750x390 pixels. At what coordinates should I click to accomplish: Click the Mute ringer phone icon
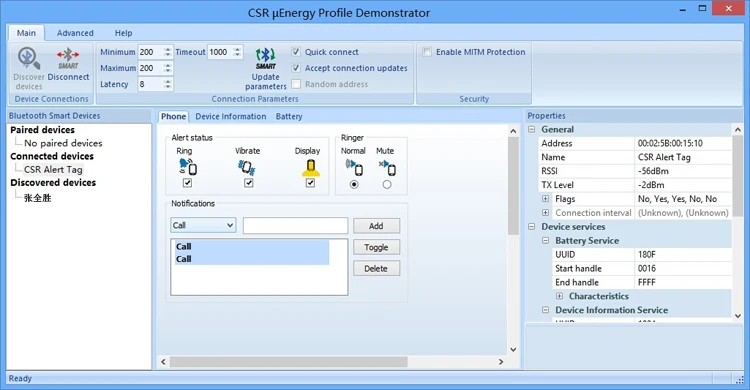point(387,167)
